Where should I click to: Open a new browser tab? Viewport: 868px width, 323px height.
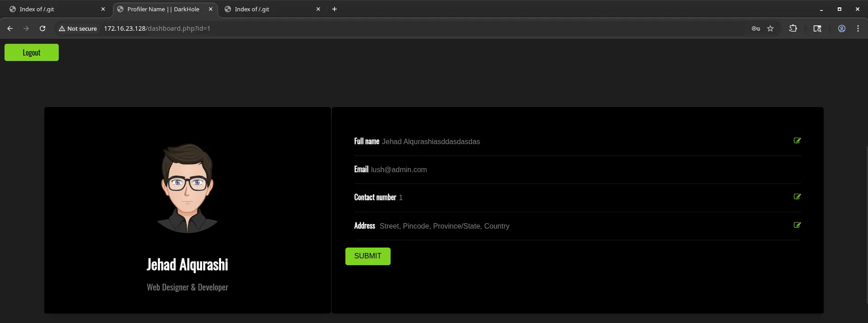tap(335, 9)
